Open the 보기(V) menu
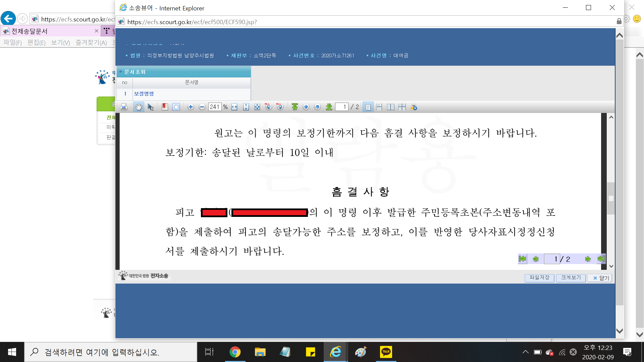 (60, 43)
